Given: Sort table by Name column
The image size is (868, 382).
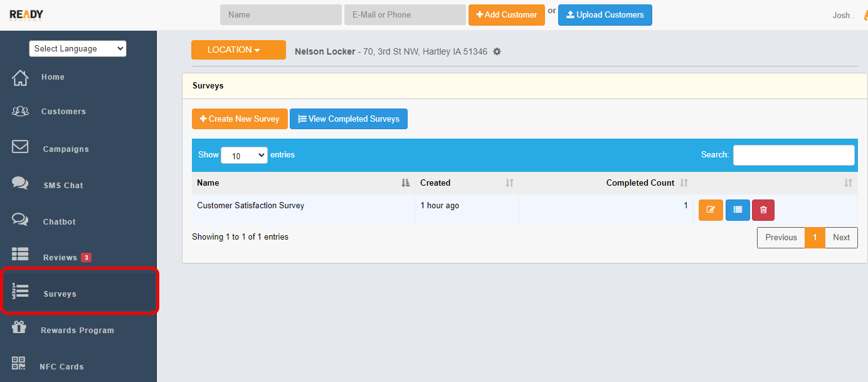Looking at the screenshot, I should click(302, 183).
